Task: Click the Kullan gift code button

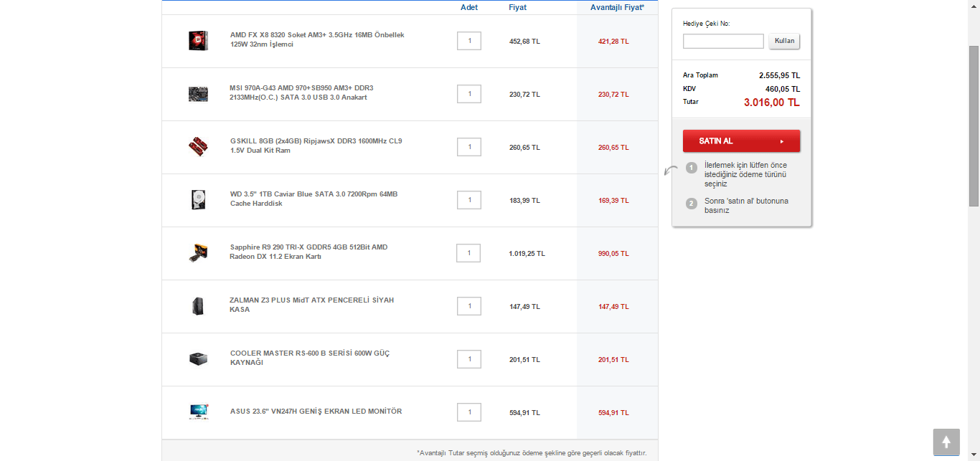Action: (784, 41)
